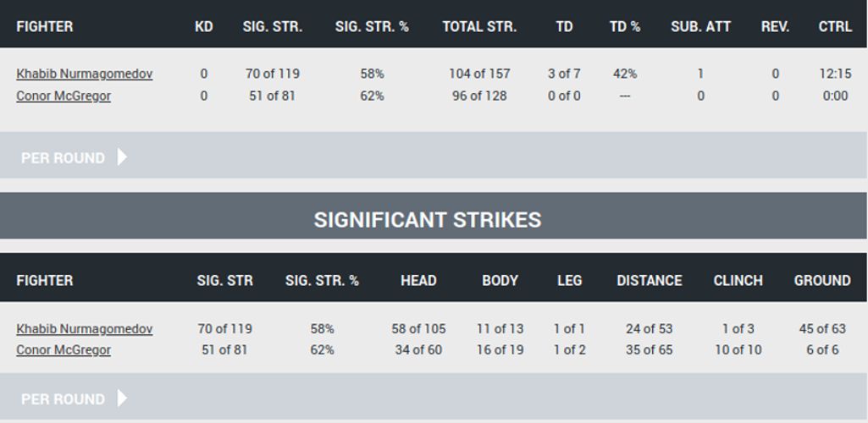Click Khabib's 12:15 control time value
The width and height of the screenshot is (868, 423).
835,74
